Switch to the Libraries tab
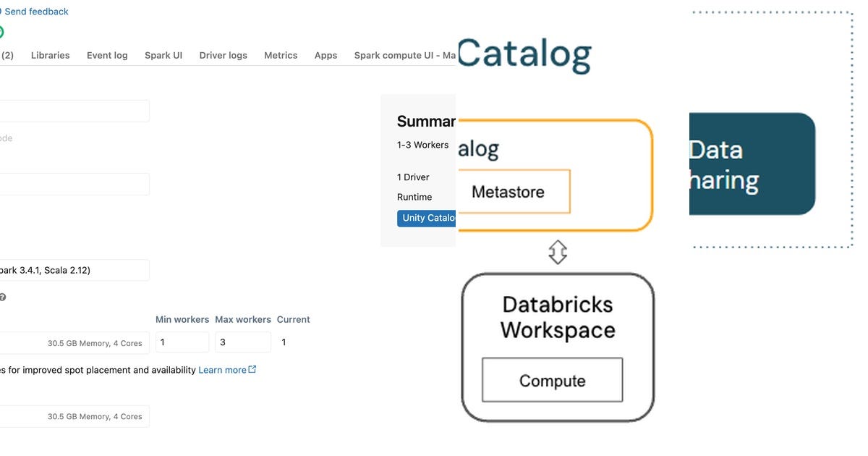The width and height of the screenshot is (868, 456). [x=50, y=55]
